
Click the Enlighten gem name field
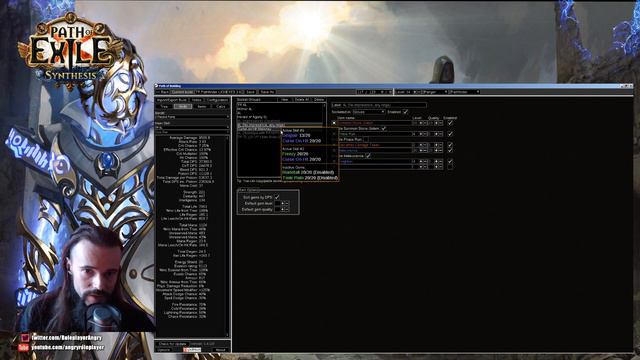(375, 161)
